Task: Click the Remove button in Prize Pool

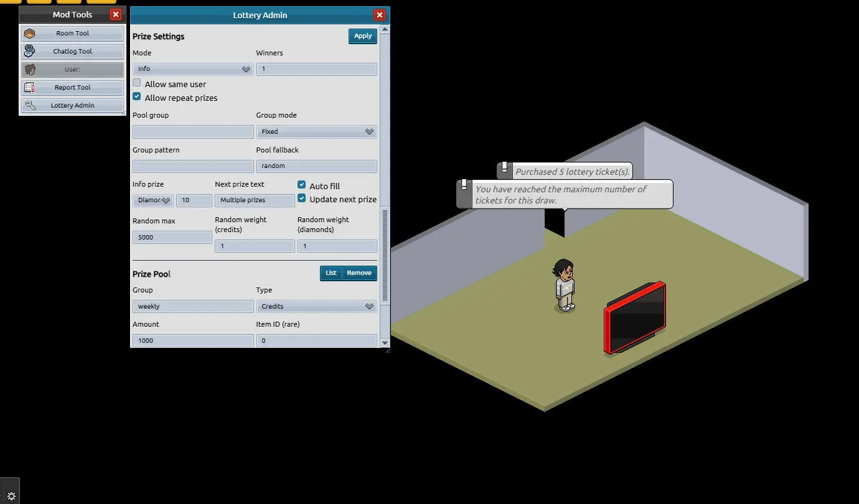Action: [359, 273]
